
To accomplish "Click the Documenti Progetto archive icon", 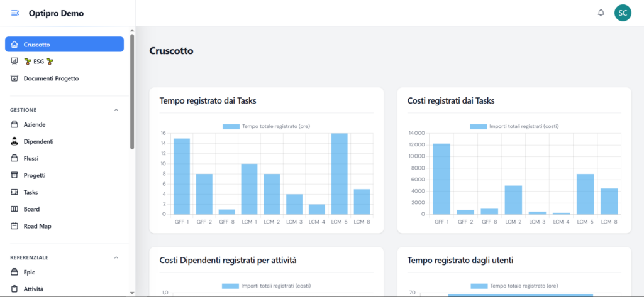I will 14,78.
